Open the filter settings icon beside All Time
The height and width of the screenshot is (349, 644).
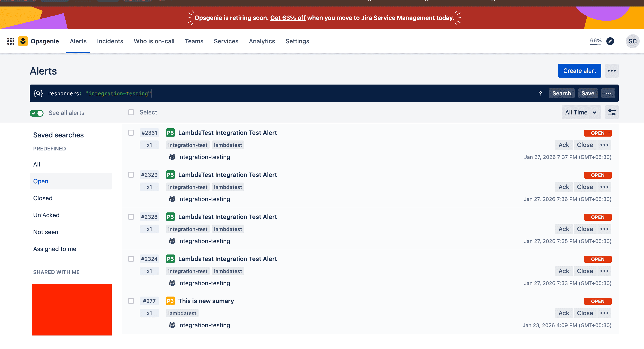click(x=612, y=112)
